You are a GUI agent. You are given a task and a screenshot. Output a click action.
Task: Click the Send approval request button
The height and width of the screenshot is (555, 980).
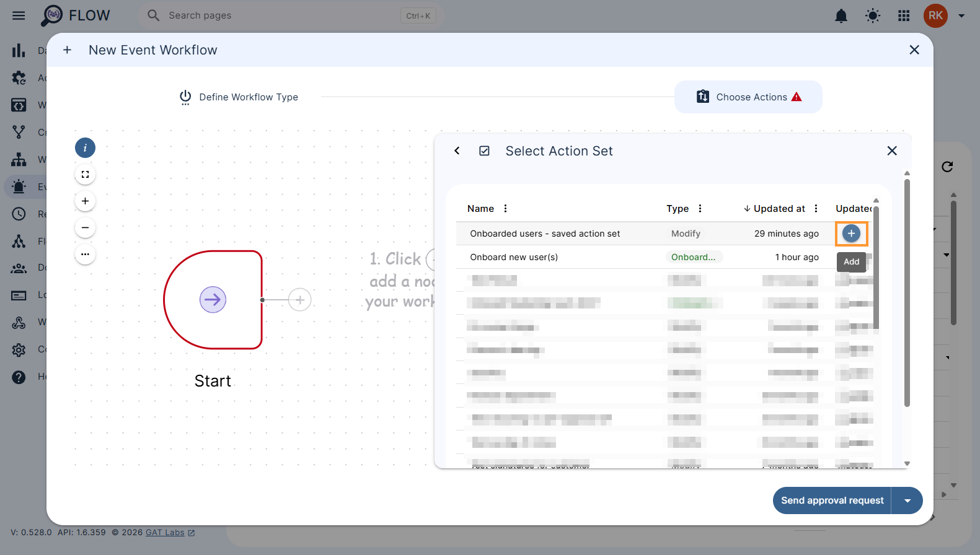tap(832, 500)
